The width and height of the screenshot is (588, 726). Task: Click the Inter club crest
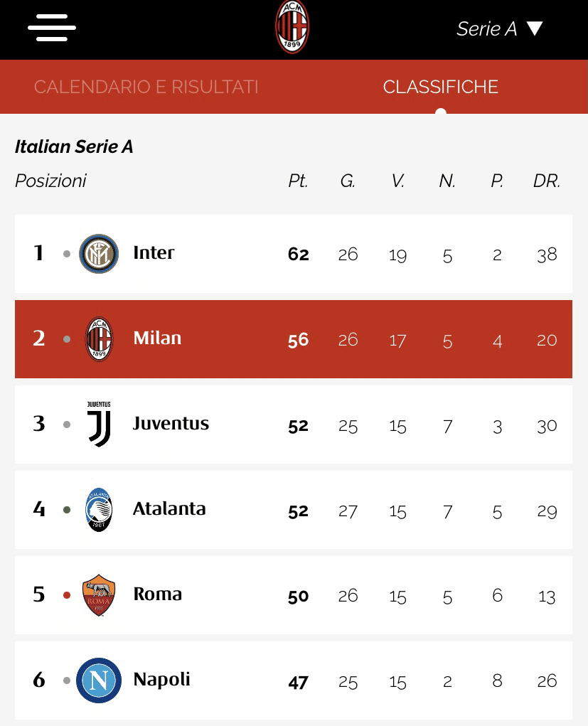99,254
